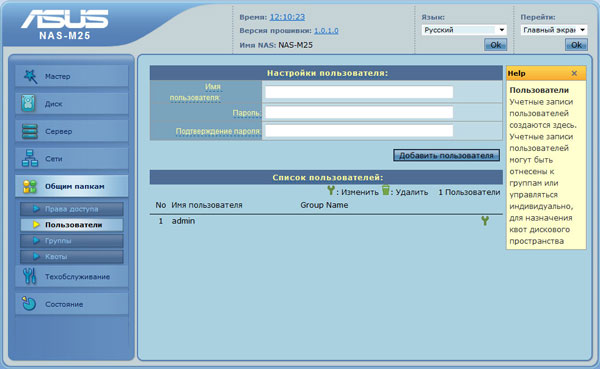Click the ASUS NAS-M25 logo

tap(65, 25)
